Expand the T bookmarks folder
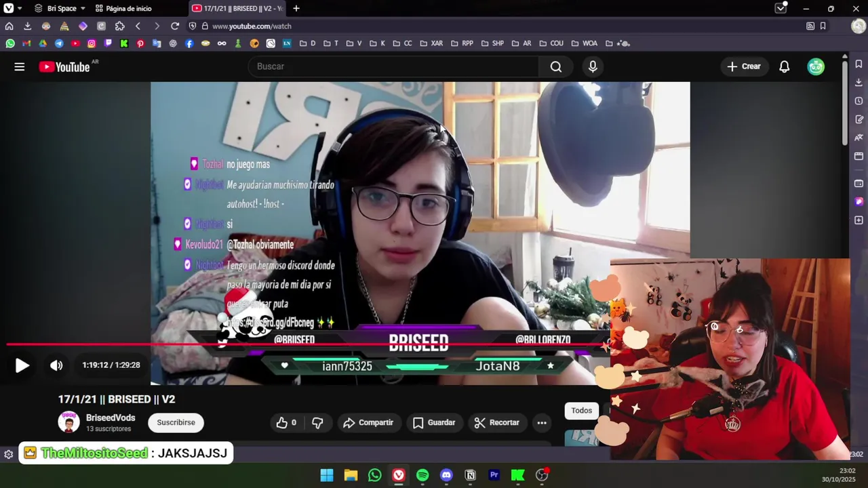Screen dimensions: 868x488 point(331,43)
